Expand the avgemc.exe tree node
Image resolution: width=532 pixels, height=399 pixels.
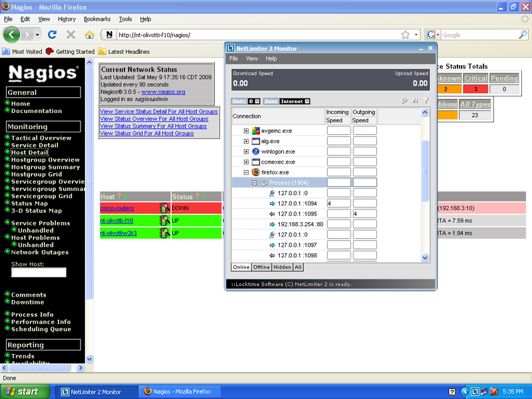246,131
